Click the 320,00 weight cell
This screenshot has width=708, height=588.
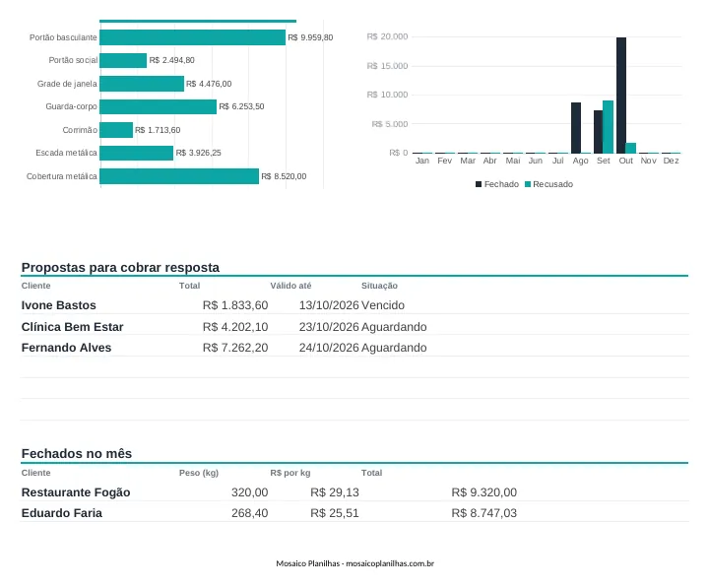(x=250, y=492)
